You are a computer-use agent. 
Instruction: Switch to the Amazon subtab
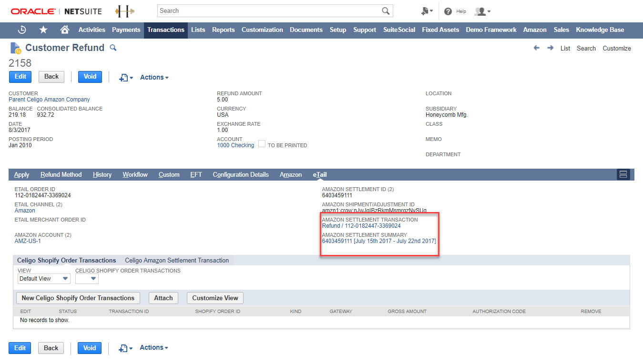click(x=291, y=175)
